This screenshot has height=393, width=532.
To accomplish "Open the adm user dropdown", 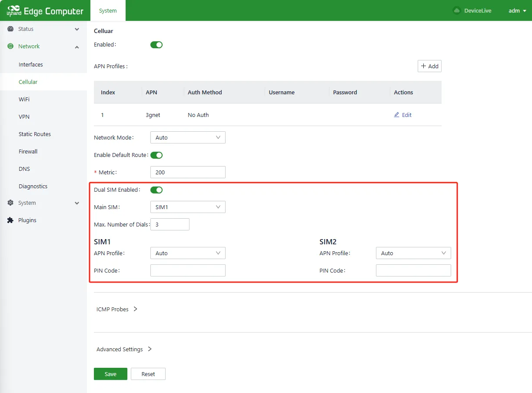I will pyautogui.click(x=516, y=10).
